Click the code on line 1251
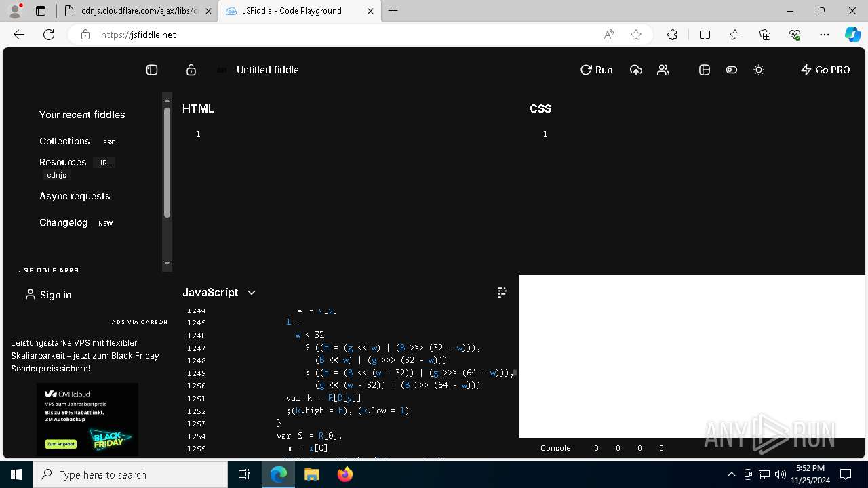868x488 pixels. click(323, 398)
